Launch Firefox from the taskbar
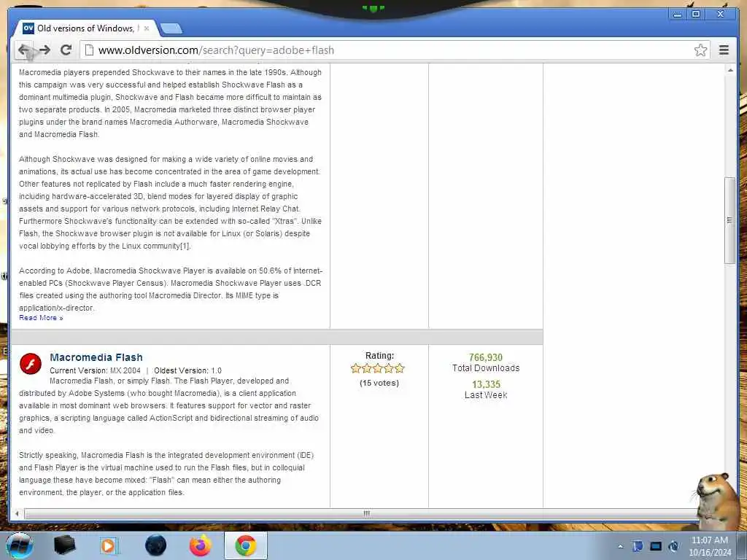 point(201,545)
